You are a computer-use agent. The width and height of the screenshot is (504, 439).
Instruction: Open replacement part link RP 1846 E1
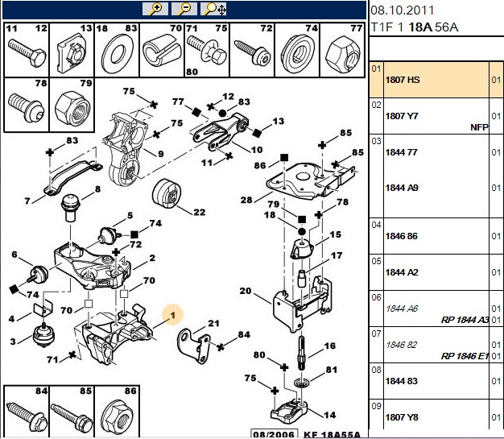point(465,356)
